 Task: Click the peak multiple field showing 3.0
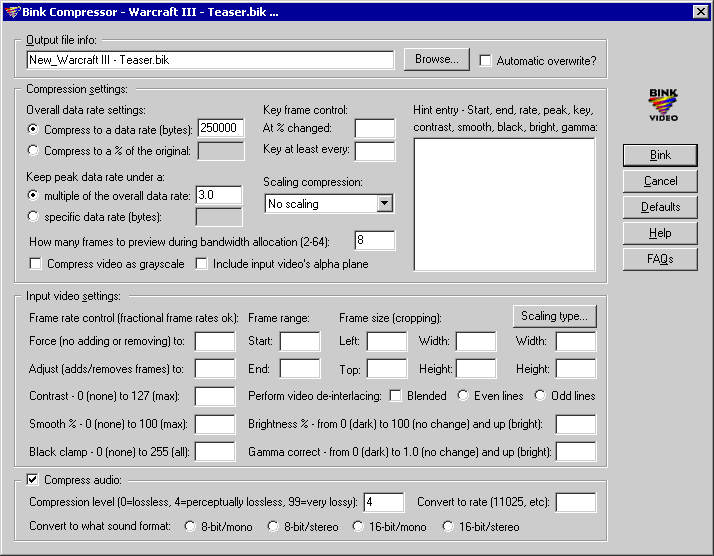click(219, 195)
